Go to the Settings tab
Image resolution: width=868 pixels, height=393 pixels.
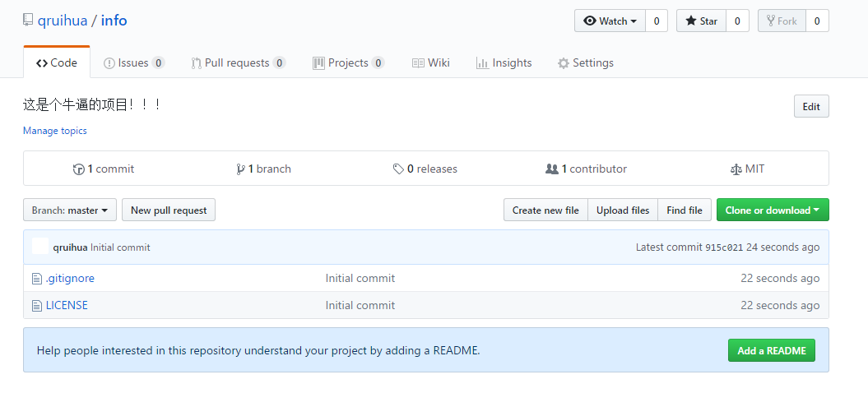[x=585, y=62]
